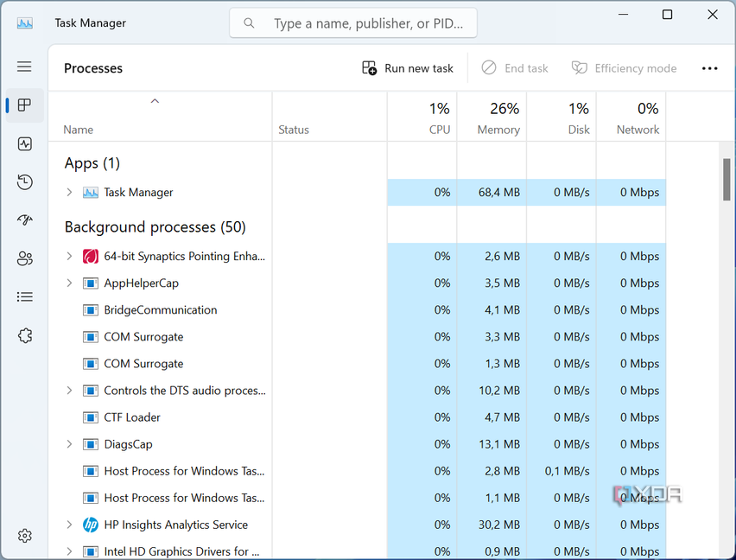Screen dimensions: 736x560
Task: Expand the AppHelperCap process group
Action: 69,283
